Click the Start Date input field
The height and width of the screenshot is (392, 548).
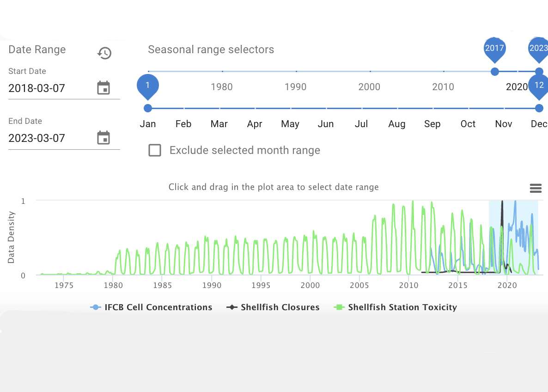tap(51, 88)
